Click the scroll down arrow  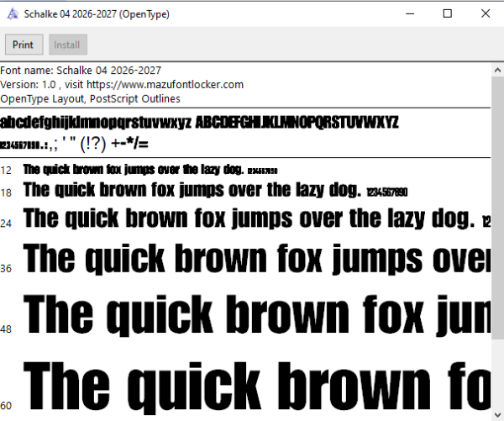pos(497,414)
